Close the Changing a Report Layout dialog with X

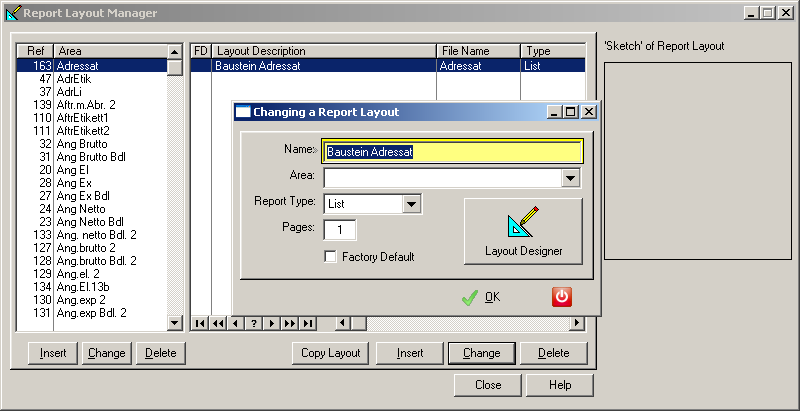point(589,112)
